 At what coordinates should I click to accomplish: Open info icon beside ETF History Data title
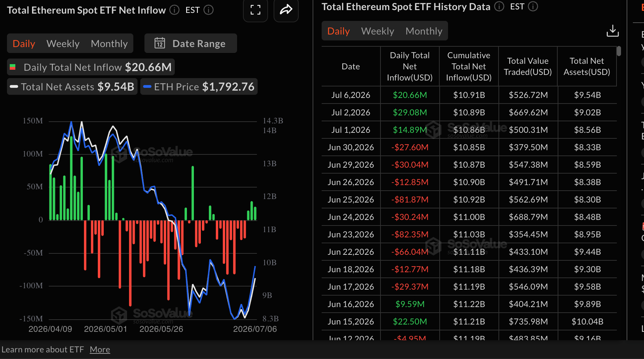(499, 7)
